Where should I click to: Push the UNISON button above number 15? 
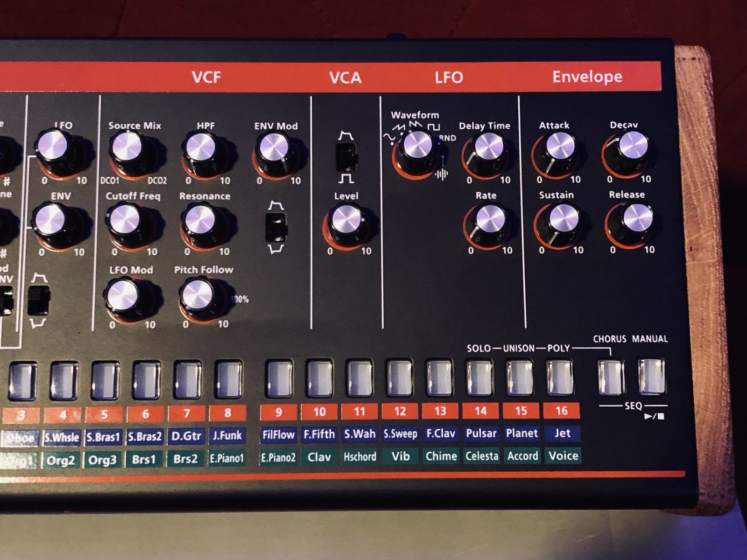520,377
